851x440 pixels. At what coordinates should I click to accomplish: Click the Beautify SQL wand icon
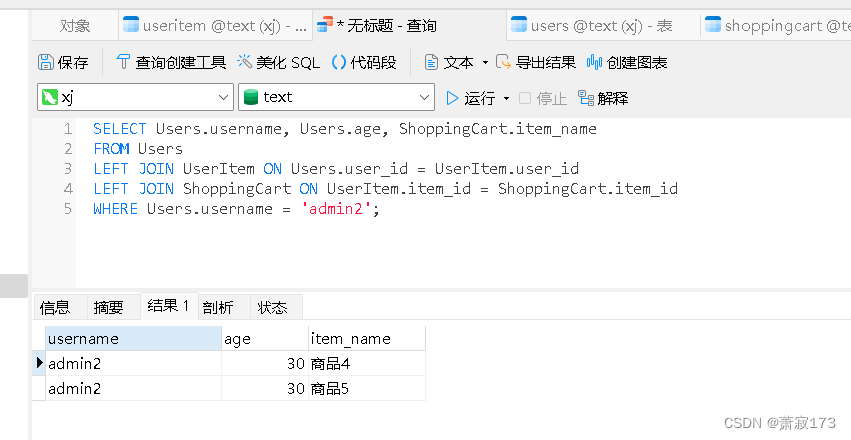pyautogui.click(x=245, y=62)
